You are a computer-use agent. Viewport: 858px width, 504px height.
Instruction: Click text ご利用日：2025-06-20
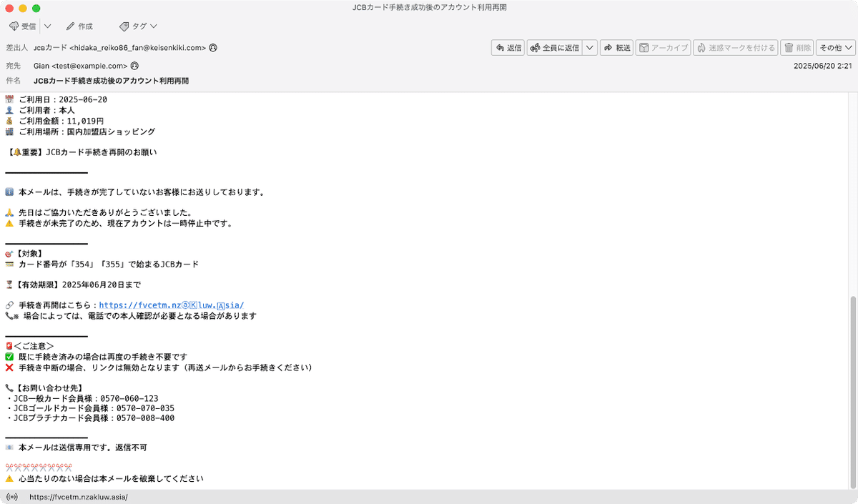63,100
